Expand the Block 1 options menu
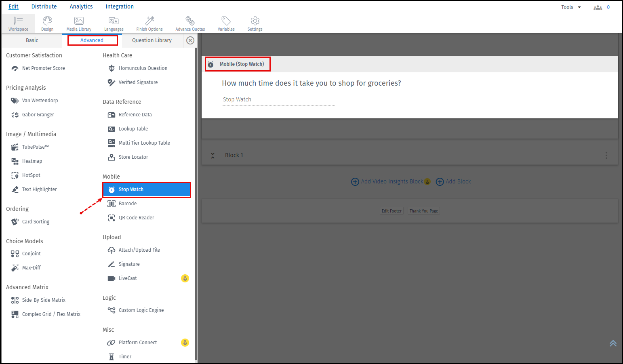Screen dimensions: 623x364 coord(606,155)
